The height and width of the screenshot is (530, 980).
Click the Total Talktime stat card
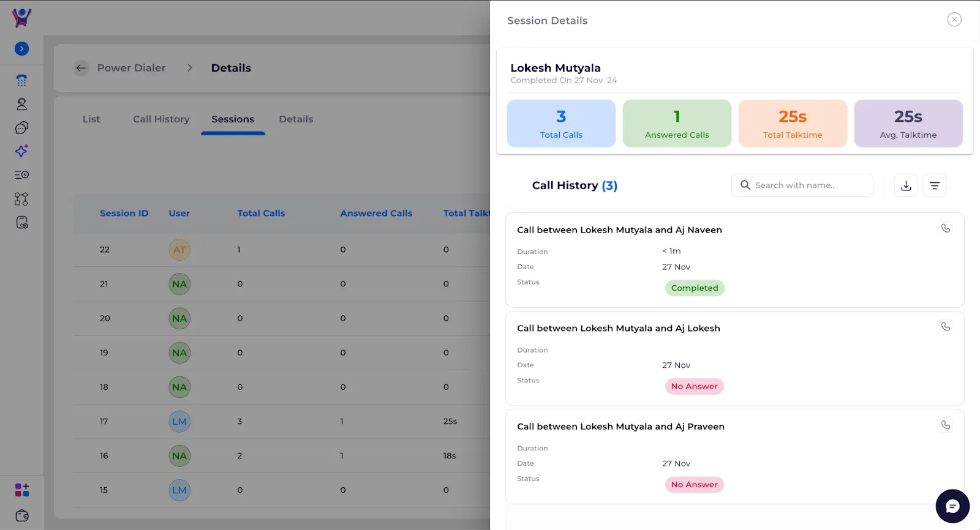pyautogui.click(x=793, y=124)
